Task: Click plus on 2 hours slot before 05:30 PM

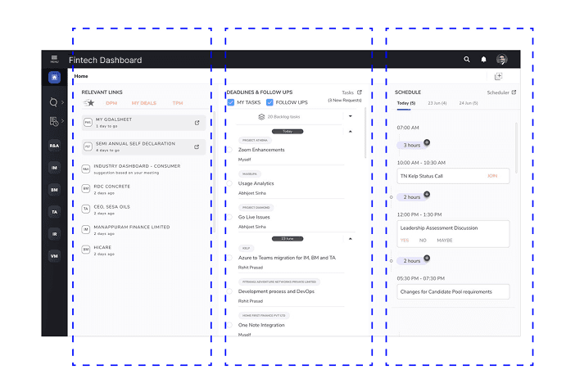Action: click(x=427, y=259)
